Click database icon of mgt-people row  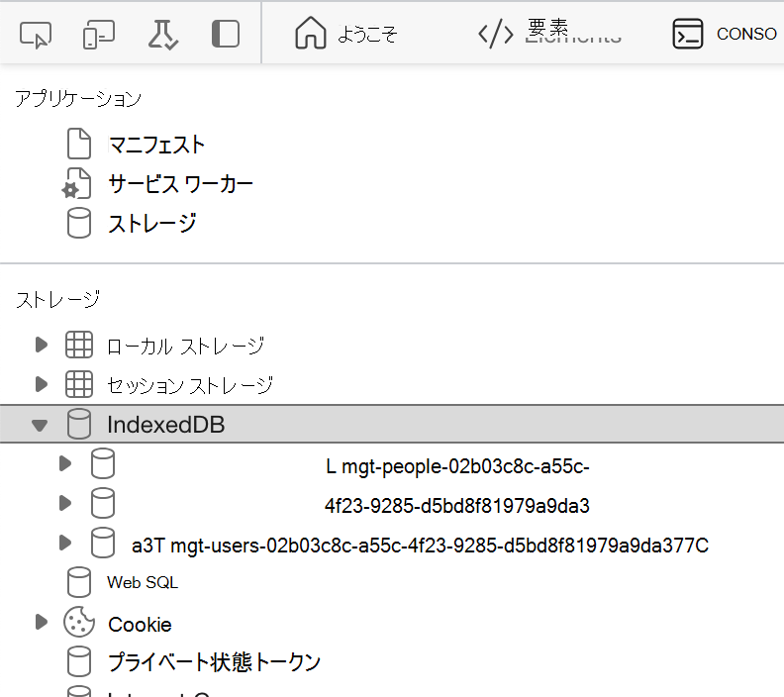[x=103, y=463]
